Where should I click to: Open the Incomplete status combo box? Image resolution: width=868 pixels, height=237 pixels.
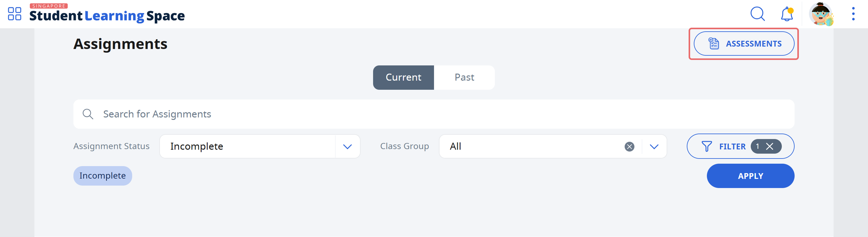260,146
